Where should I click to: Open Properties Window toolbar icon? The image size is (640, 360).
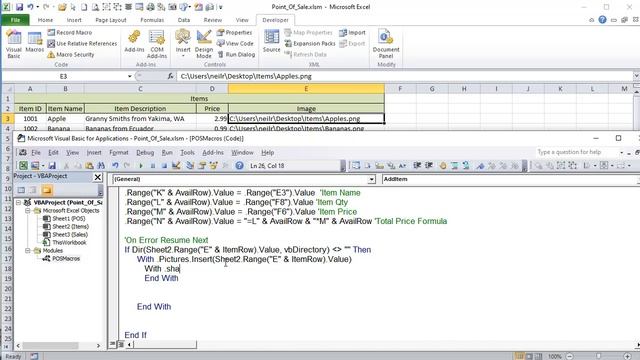[x=202, y=166]
